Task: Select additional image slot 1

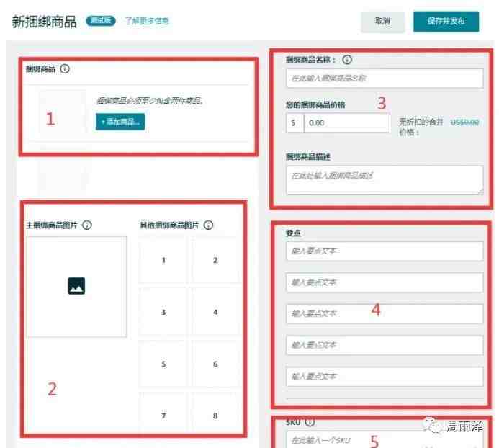Action: pos(163,260)
